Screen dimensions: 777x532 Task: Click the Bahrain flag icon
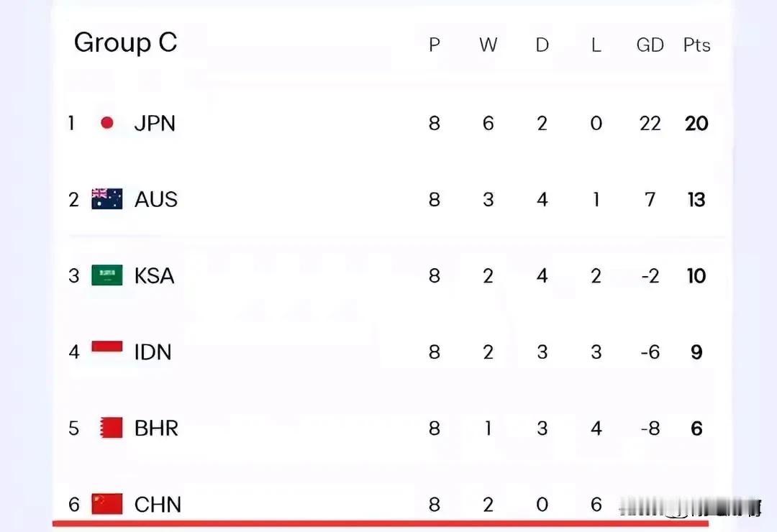[111, 428]
